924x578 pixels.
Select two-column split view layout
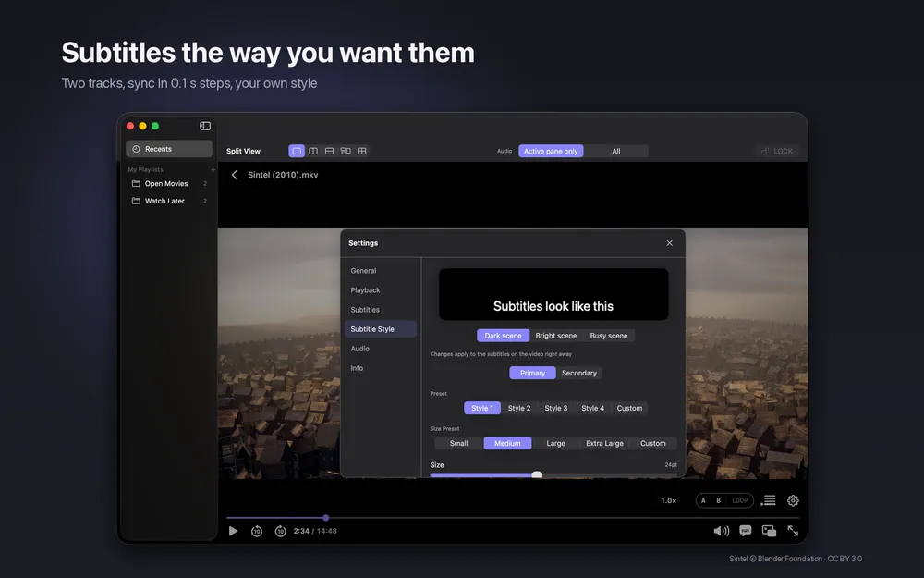(313, 151)
